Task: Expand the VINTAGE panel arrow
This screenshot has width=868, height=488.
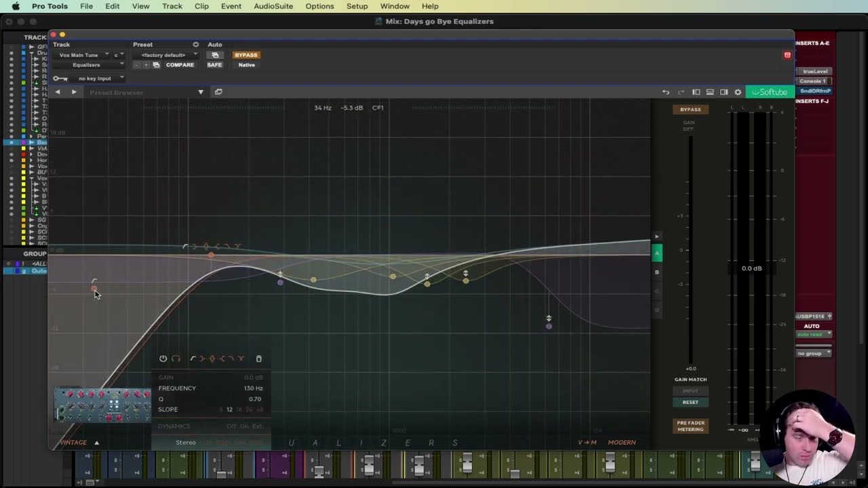Action: [x=96, y=443]
